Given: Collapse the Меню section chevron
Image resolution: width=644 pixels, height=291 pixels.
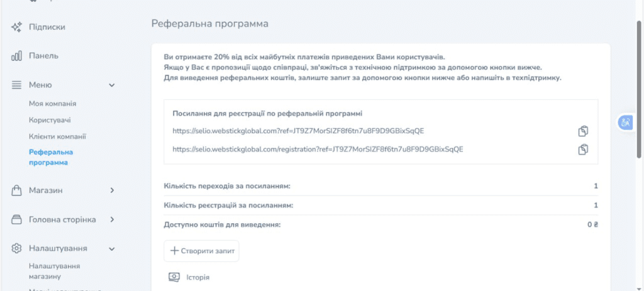Looking at the screenshot, I should 112,85.
